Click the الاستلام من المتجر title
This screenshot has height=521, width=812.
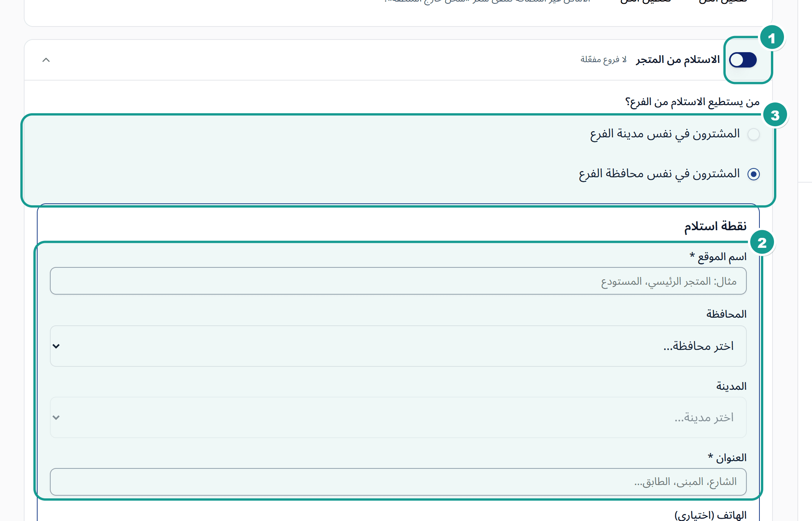(x=678, y=60)
